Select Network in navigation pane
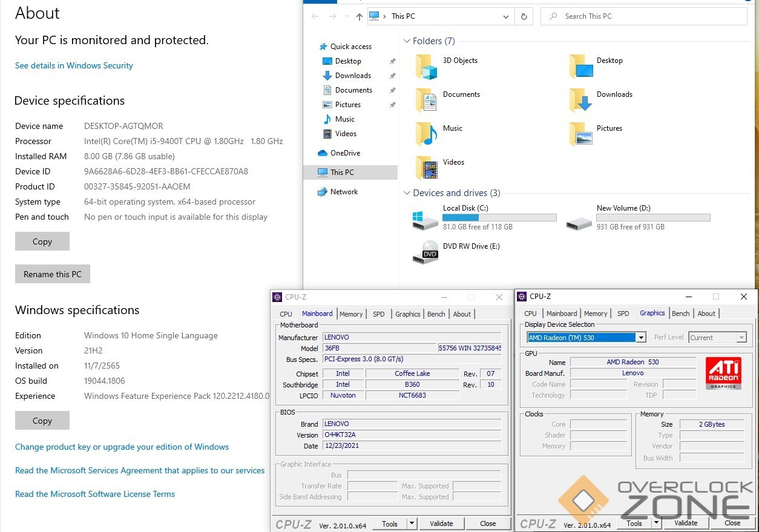759x532 pixels. [344, 192]
